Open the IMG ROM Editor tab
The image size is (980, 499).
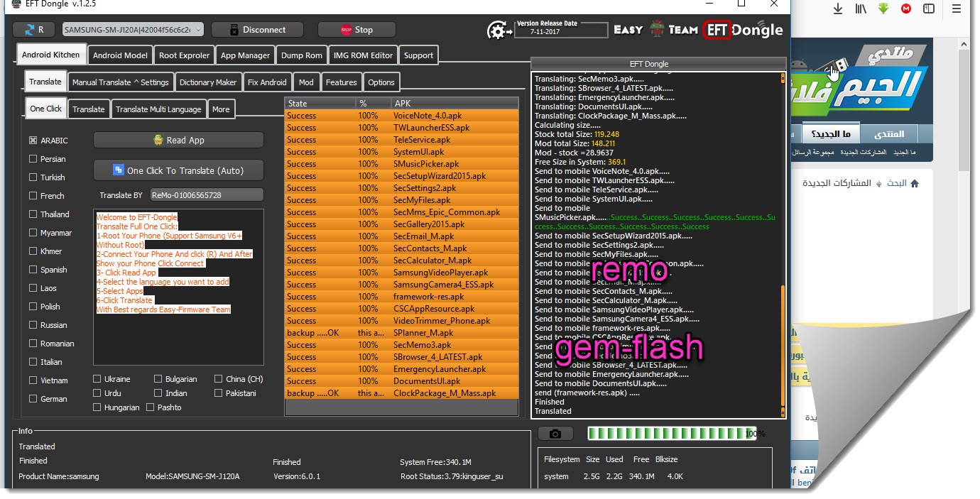point(363,55)
